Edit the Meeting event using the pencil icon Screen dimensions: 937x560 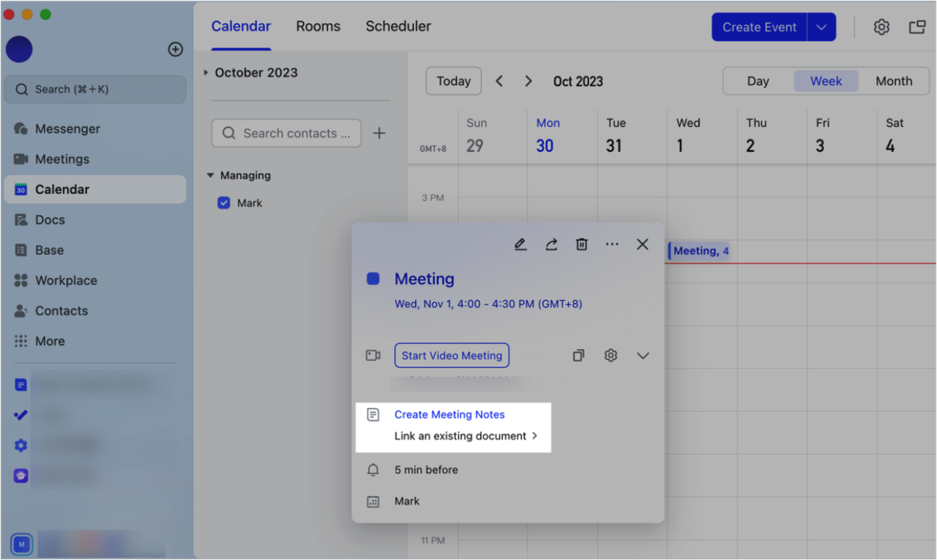520,243
